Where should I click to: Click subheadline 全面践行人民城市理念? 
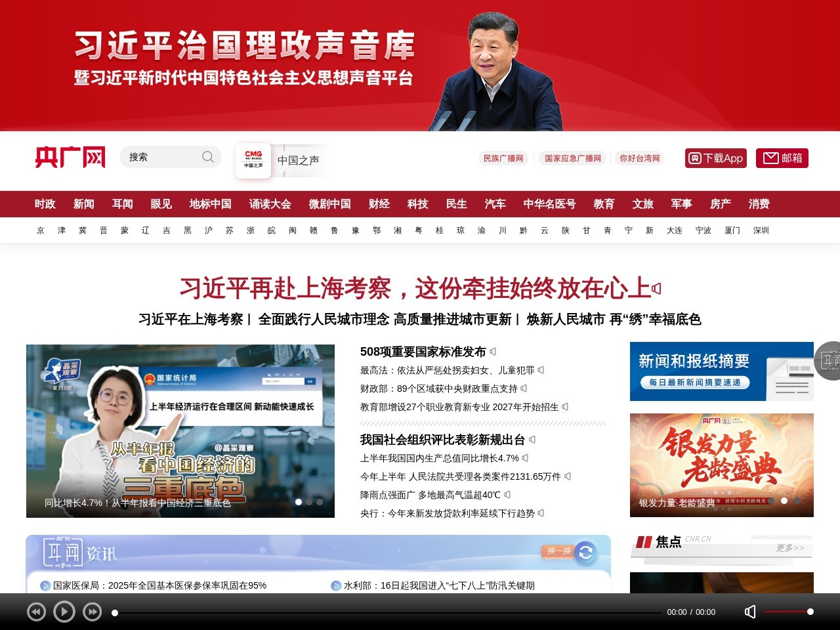coord(385,320)
